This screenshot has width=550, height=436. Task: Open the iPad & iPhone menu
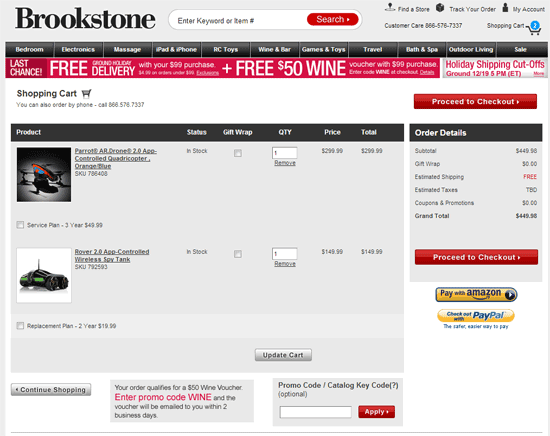click(176, 49)
